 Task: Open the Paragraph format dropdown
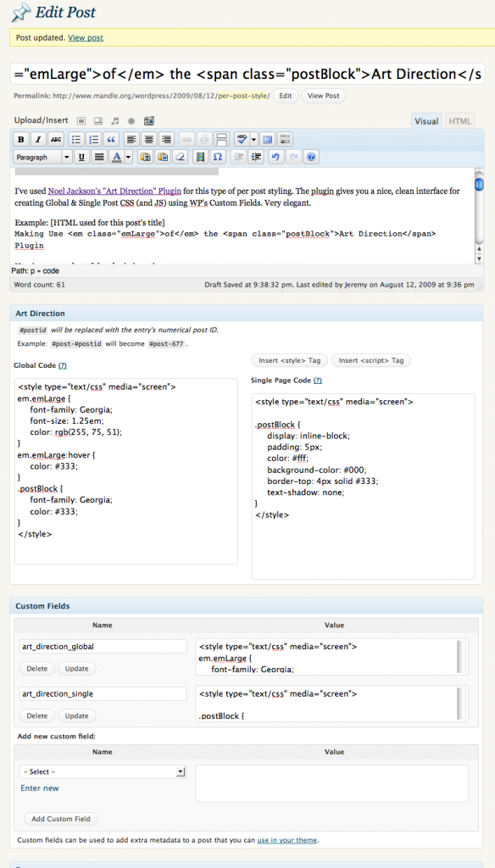[x=42, y=157]
